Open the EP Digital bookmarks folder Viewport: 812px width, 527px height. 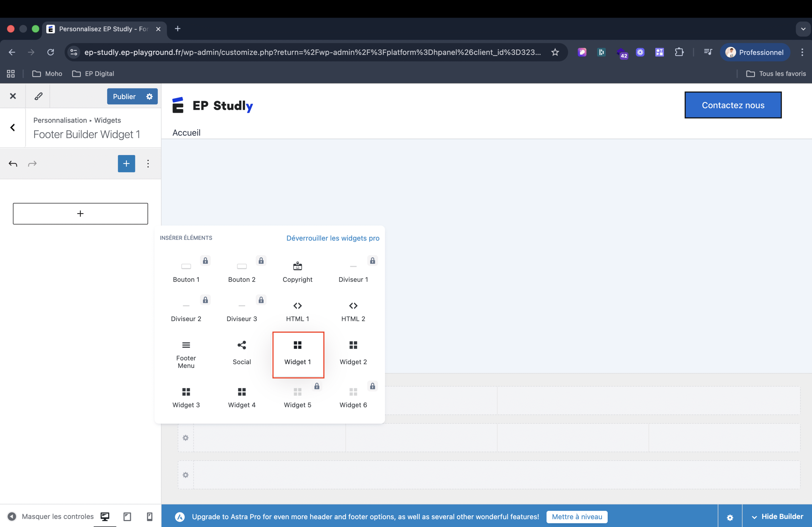[93, 74]
